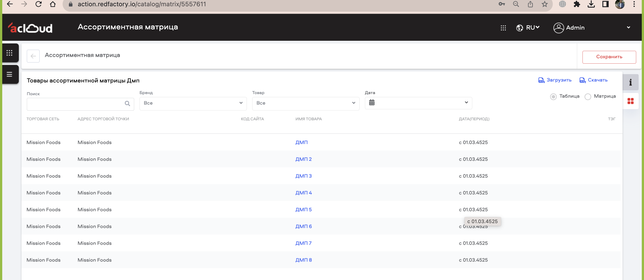Click the back arrow next to Ассортиментная матрица
The height and width of the screenshot is (280, 644).
pos(33,56)
